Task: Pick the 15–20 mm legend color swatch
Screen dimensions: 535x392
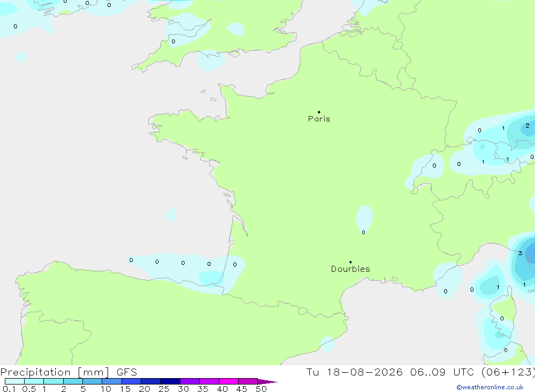Action: click(x=132, y=381)
